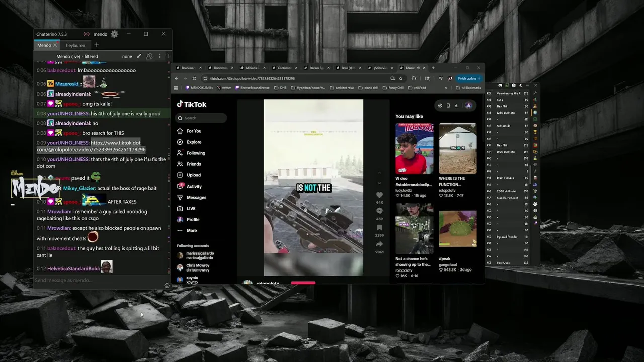Image resolution: width=644 pixels, height=362 pixels.
Task: Go to next video down chevron
Action: 379,183
